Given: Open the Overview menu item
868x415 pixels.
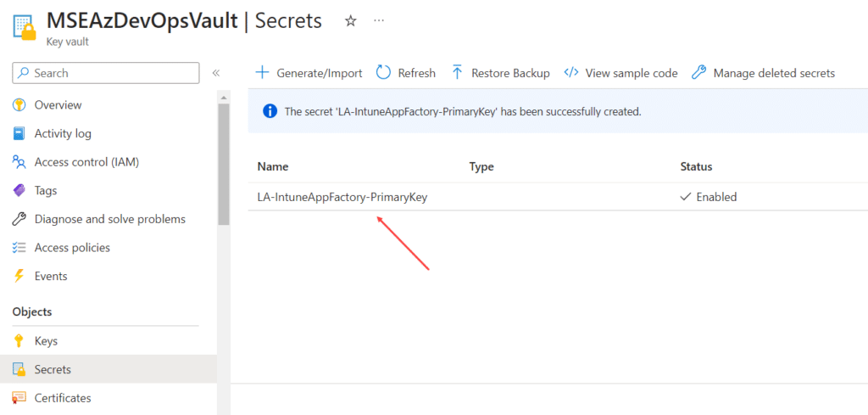Looking at the screenshot, I should tap(58, 105).
